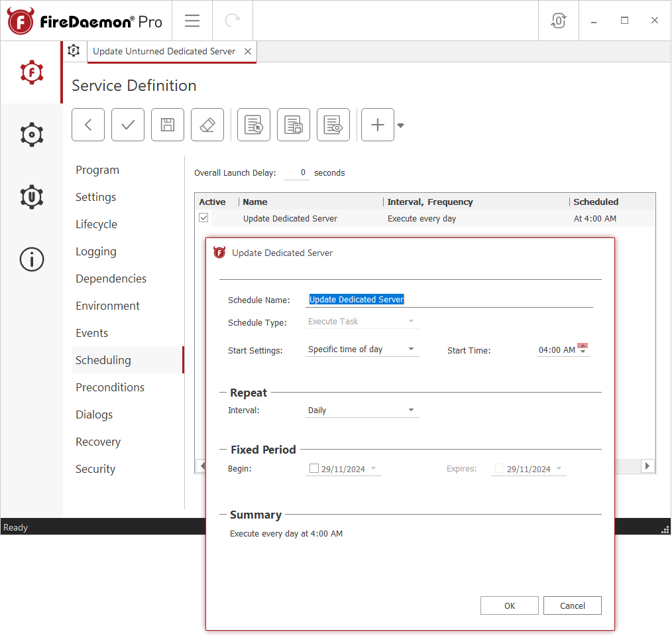Open the Expires date picker dropdown arrow
Image resolution: width=672 pixels, height=636 pixels.
559,468
